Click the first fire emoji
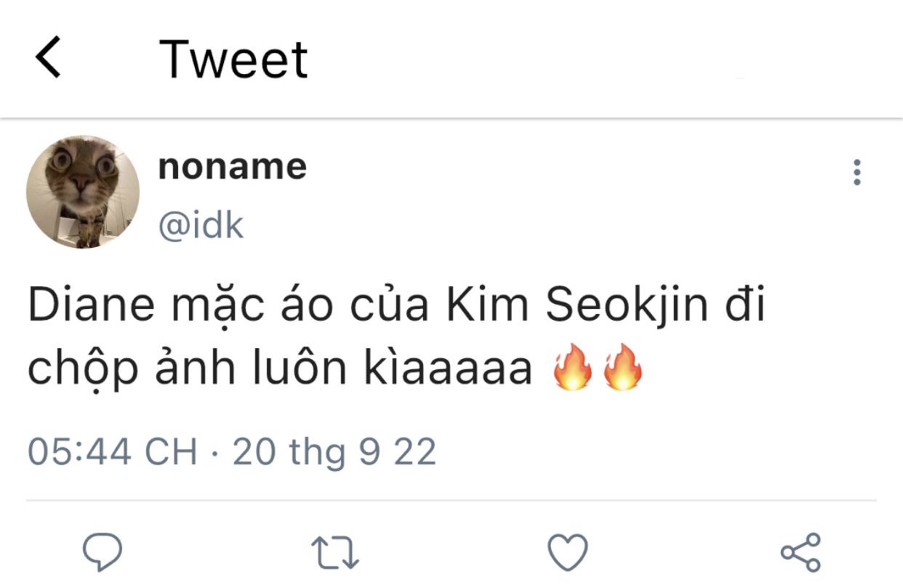903x588 pixels. (x=572, y=370)
